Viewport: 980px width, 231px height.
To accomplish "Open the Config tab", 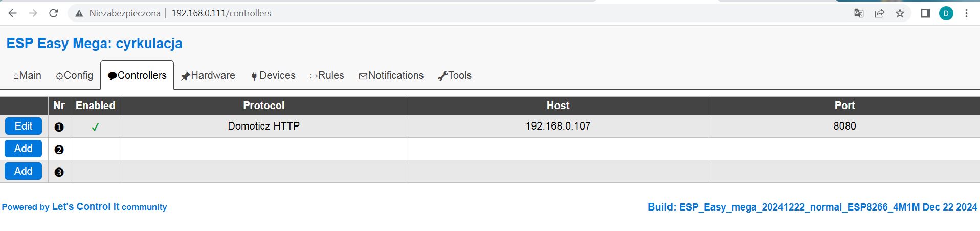I will pos(74,75).
